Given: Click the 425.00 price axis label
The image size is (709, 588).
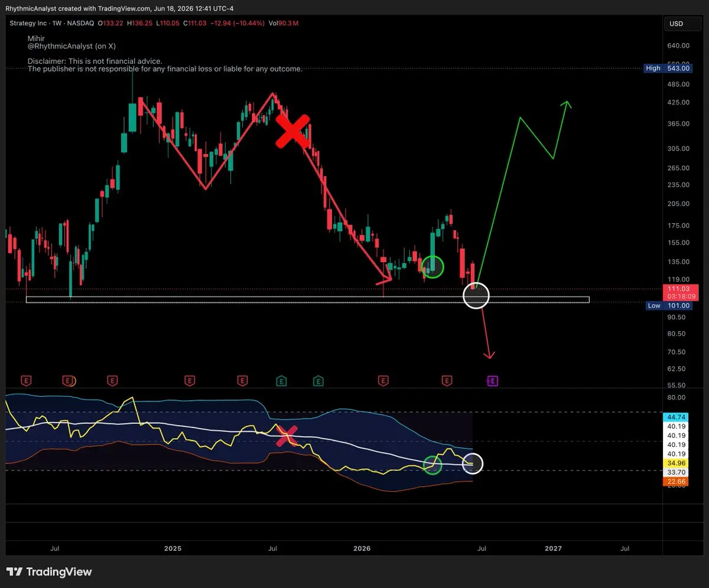Looking at the screenshot, I should click(x=678, y=103).
